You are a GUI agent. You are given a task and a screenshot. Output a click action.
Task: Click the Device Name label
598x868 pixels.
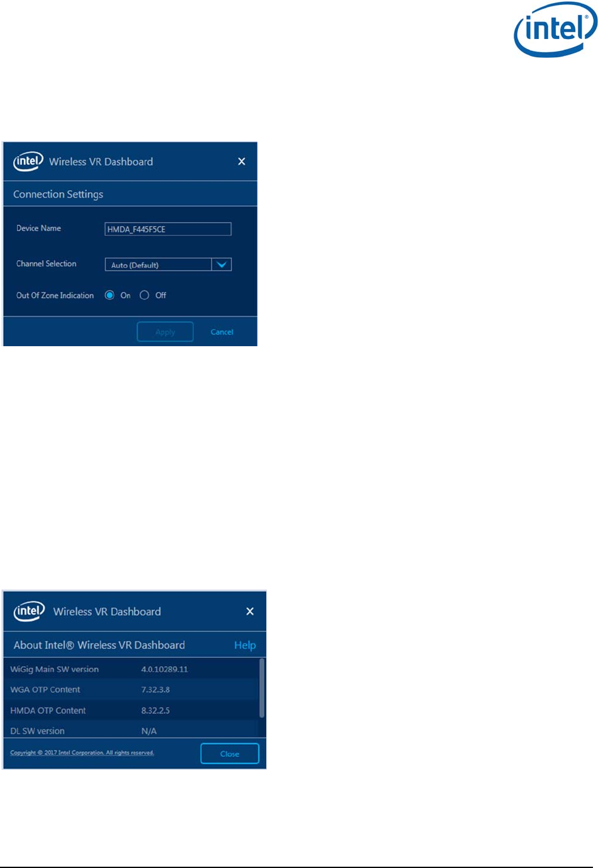pos(38,228)
